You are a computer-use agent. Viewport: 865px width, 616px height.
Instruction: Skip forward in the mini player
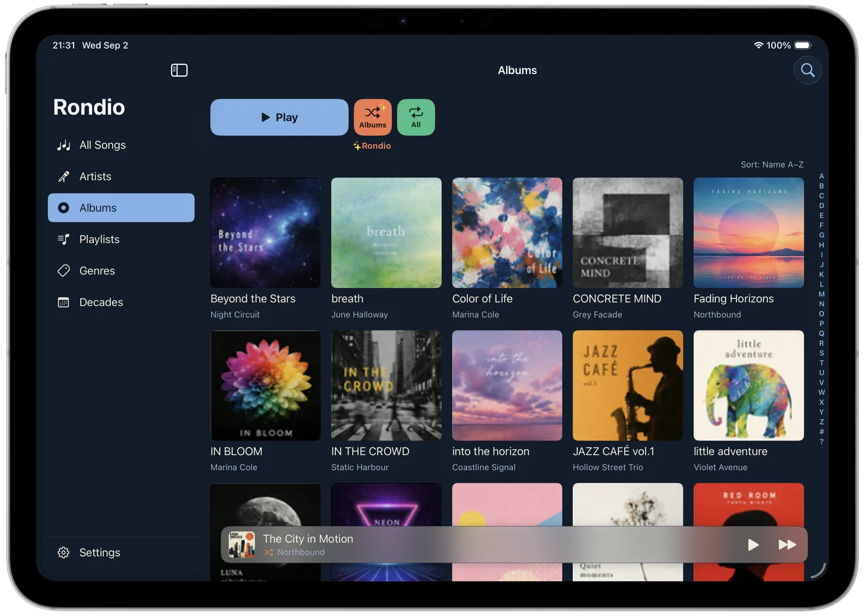(x=787, y=545)
